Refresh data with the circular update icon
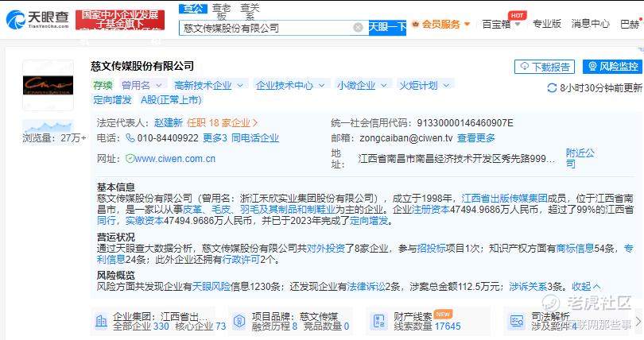 [552, 87]
